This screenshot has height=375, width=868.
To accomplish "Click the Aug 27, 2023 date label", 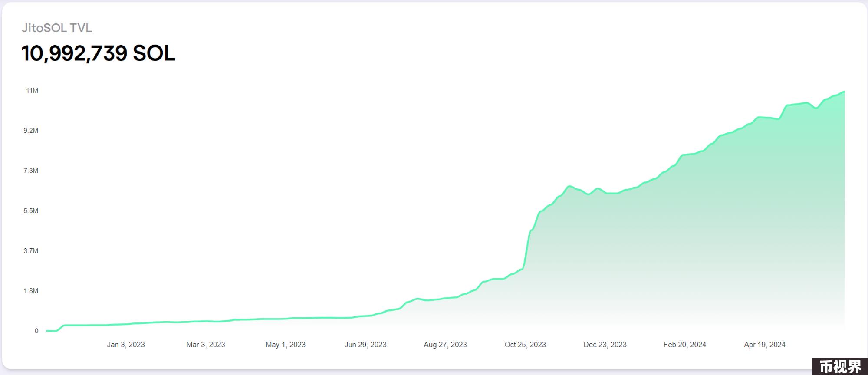I will [445, 345].
